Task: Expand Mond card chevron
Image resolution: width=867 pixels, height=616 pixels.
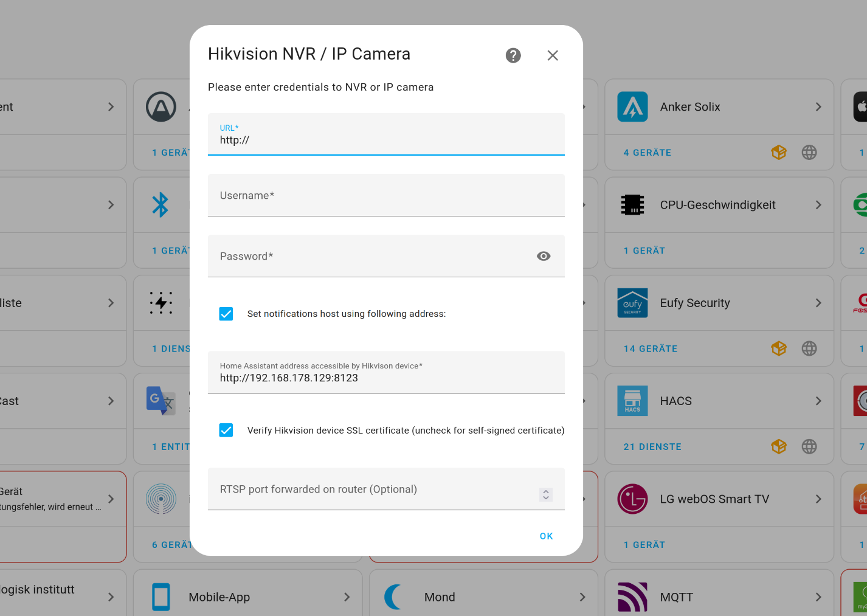Action: point(582,597)
